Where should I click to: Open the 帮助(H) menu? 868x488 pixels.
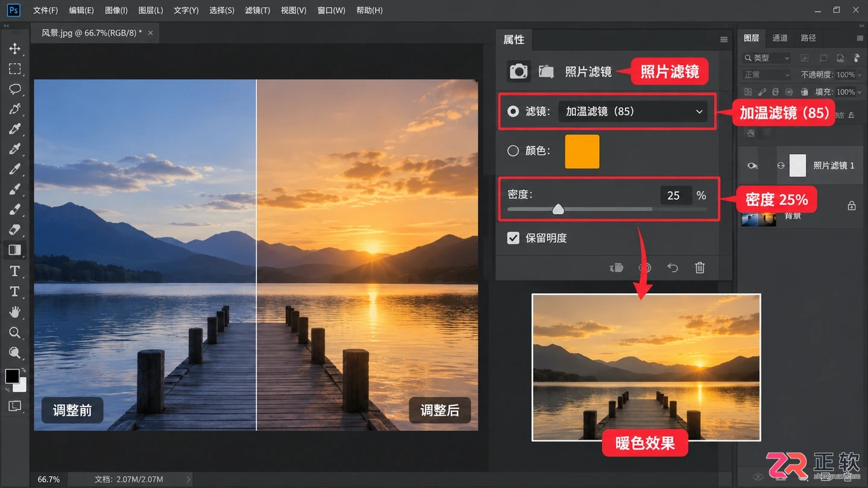coord(370,10)
